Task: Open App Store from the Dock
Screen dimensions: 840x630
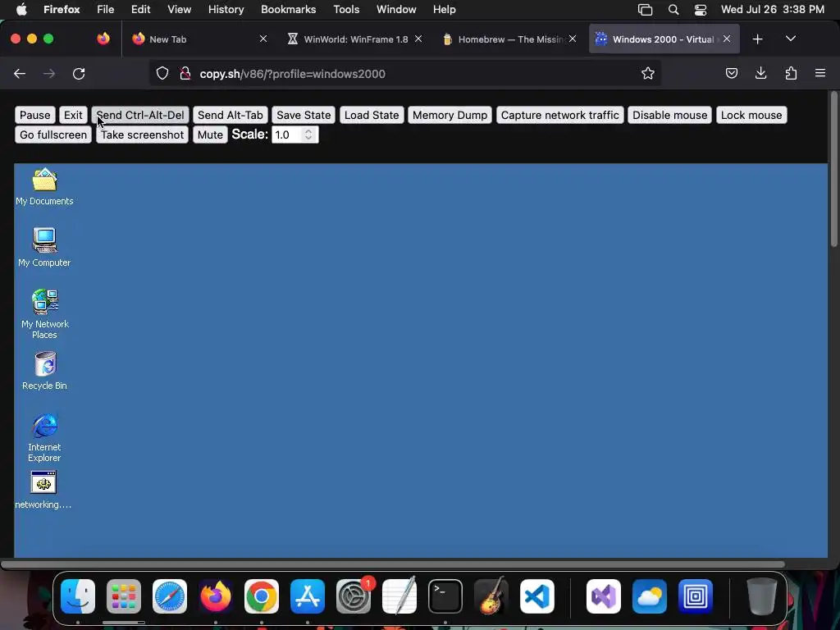Action: [x=308, y=596]
